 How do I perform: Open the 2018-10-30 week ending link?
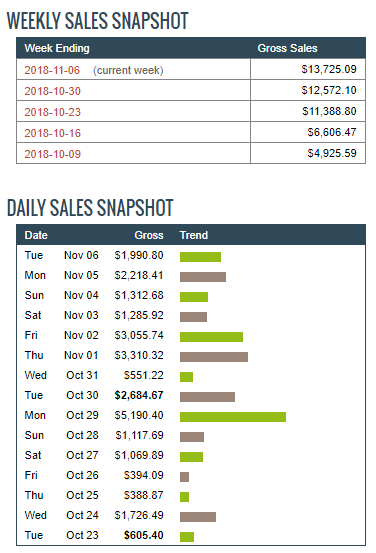pos(52,91)
